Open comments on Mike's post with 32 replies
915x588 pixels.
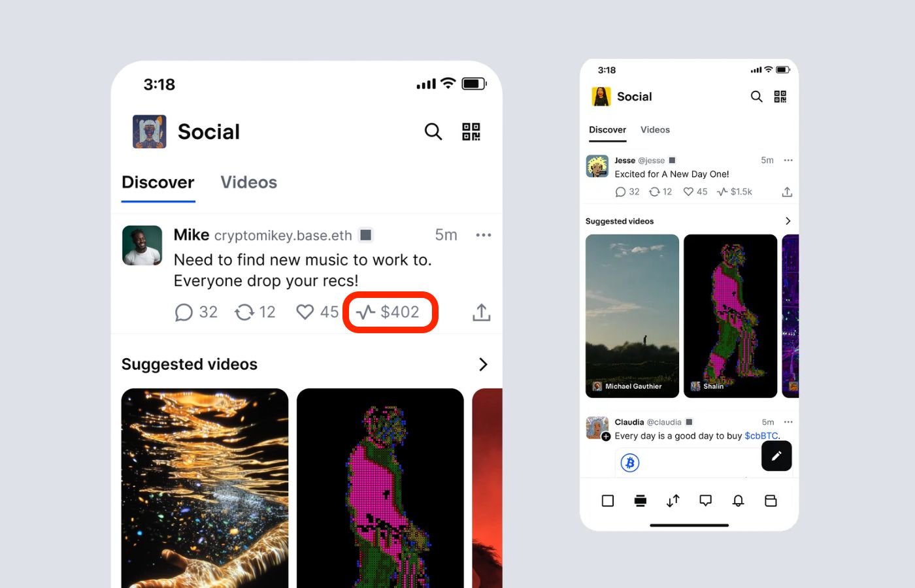(x=196, y=312)
